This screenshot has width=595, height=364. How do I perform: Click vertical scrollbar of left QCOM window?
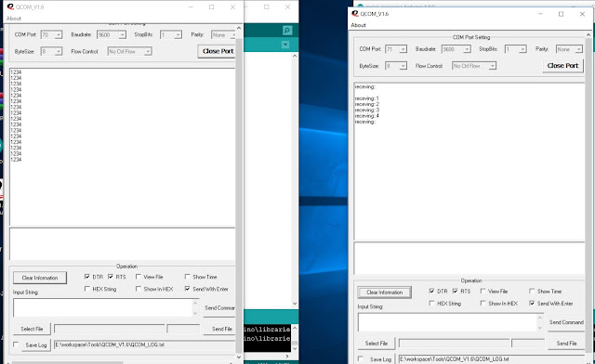click(239, 192)
